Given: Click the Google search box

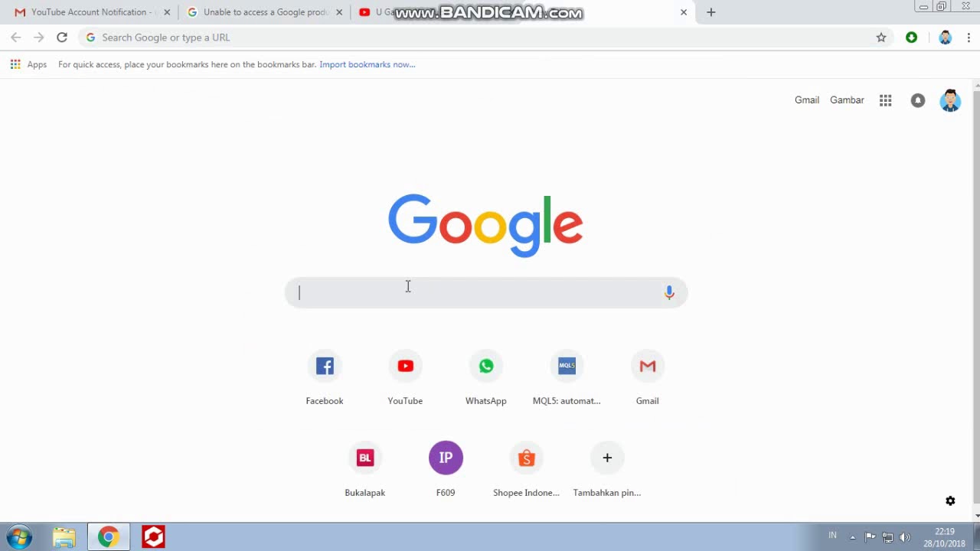Looking at the screenshot, I should [486, 292].
